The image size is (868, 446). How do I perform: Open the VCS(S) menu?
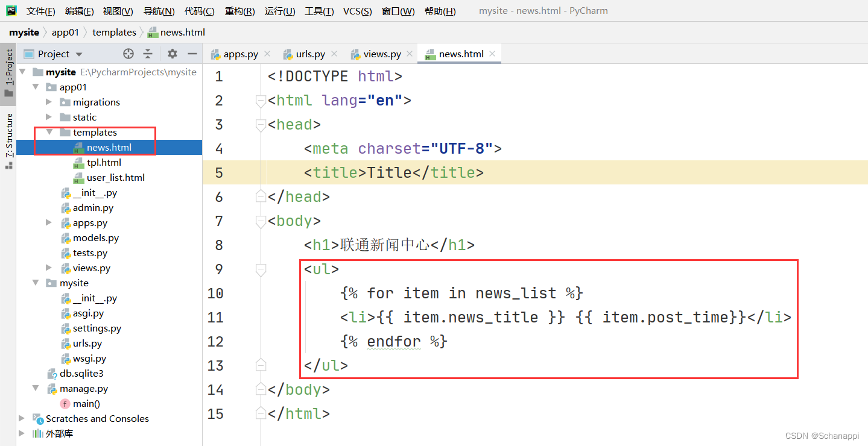coord(357,11)
